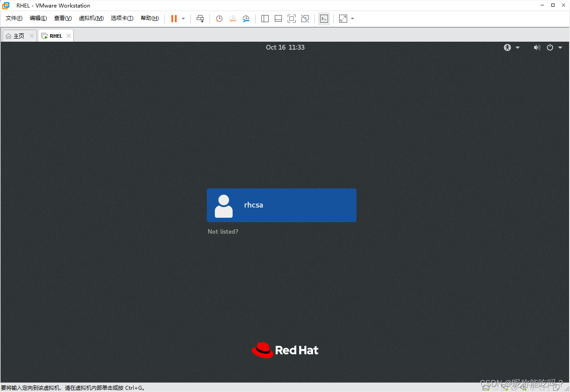Click the stretch guest display icon
This screenshot has height=392, width=570.
(343, 19)
